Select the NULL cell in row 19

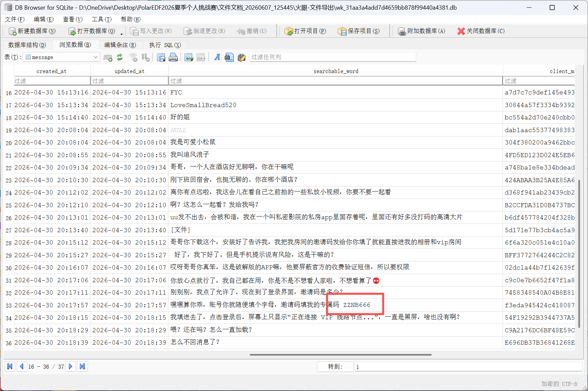pos(336,130)
